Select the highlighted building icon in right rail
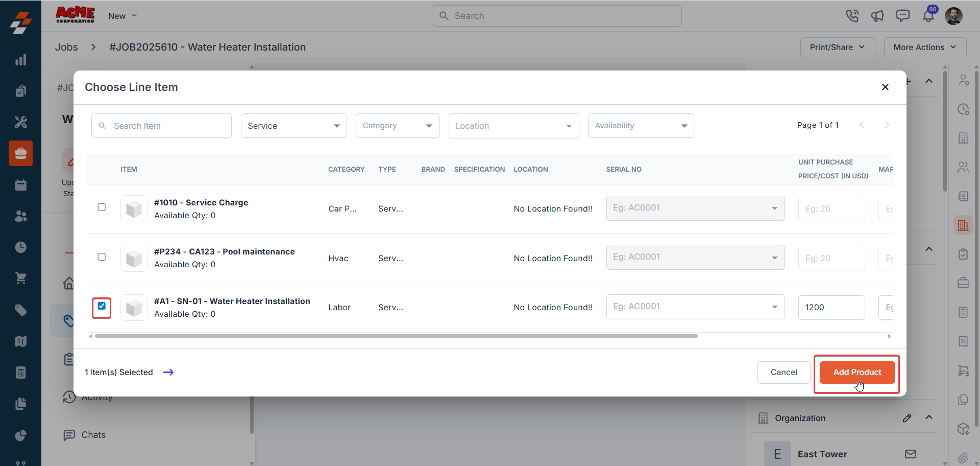Screen dimensions: 980x466 point(963,225)
